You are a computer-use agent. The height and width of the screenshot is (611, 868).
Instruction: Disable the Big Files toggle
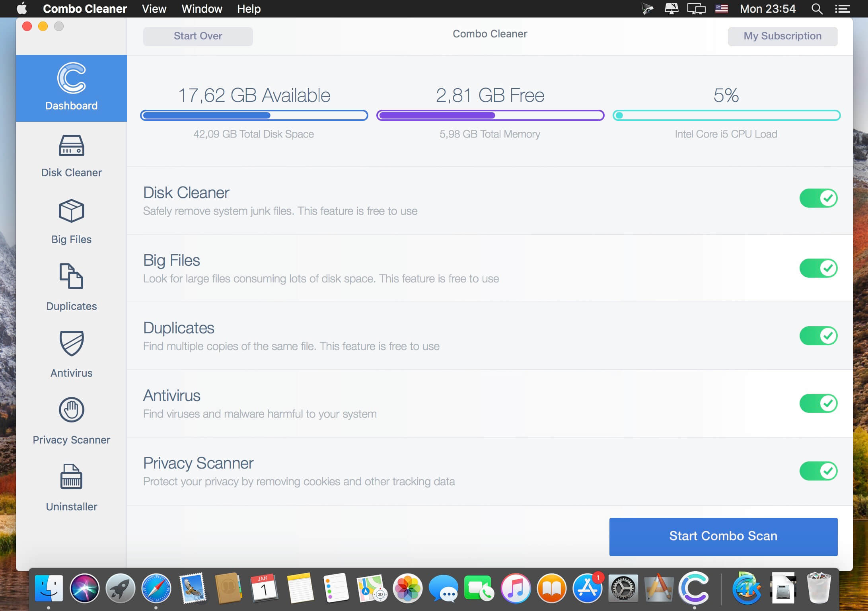click(818, 267)
